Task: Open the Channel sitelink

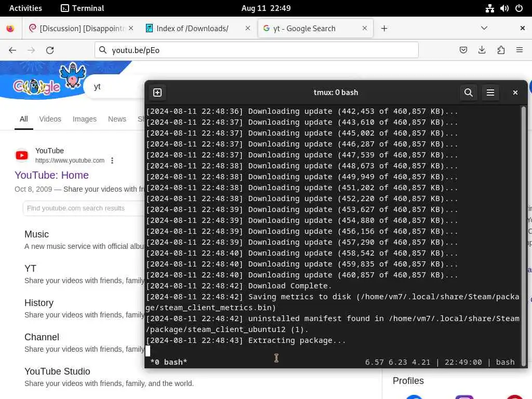Action: click(42, 337)
